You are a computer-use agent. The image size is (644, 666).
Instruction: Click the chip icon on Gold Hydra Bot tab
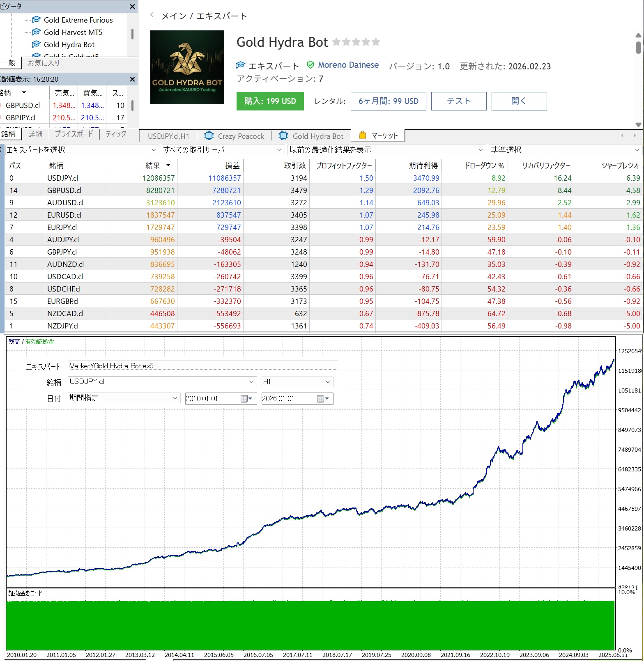pos(283,135)
